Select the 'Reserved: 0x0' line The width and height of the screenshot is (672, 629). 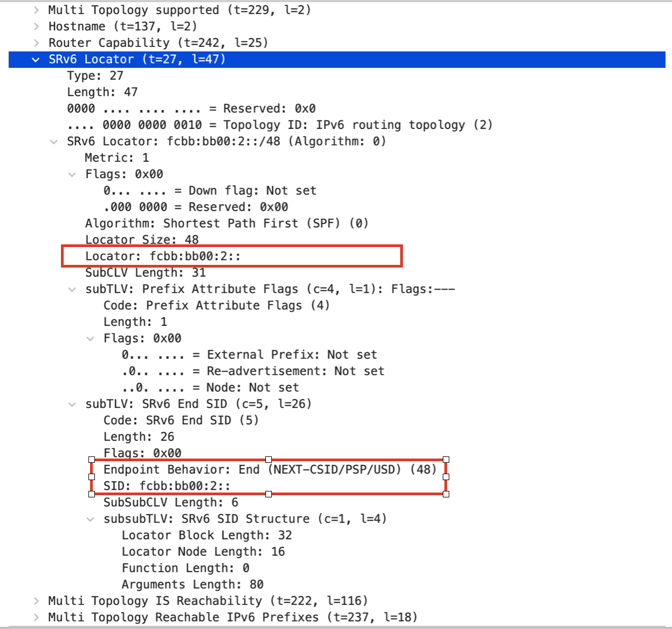191,108
